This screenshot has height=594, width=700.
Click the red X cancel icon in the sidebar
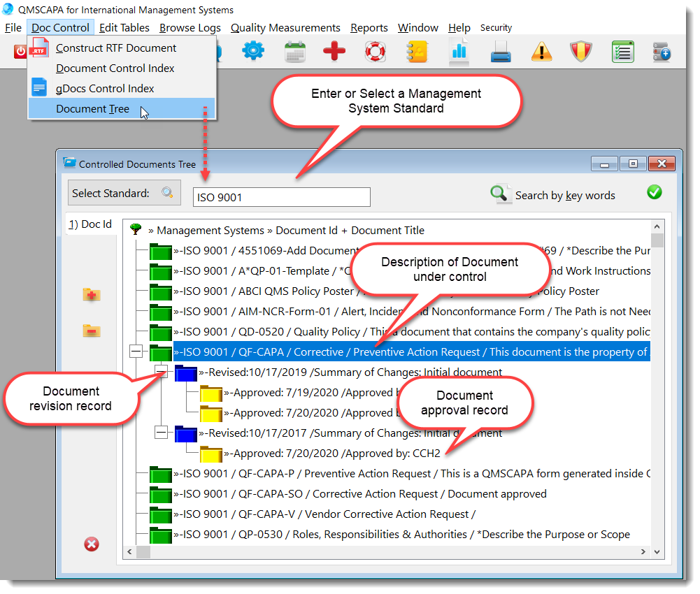pos(91,544)
